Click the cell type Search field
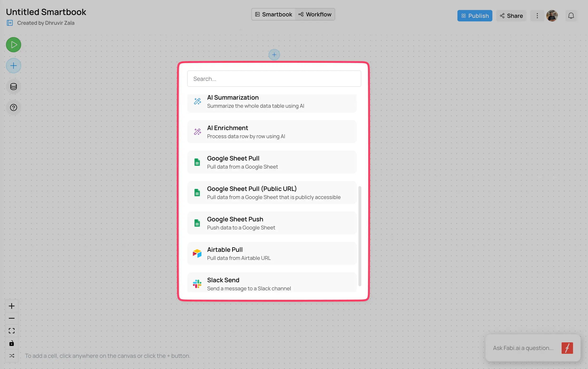This screenshot has width=588, height=369. click(x=274, y=79)
